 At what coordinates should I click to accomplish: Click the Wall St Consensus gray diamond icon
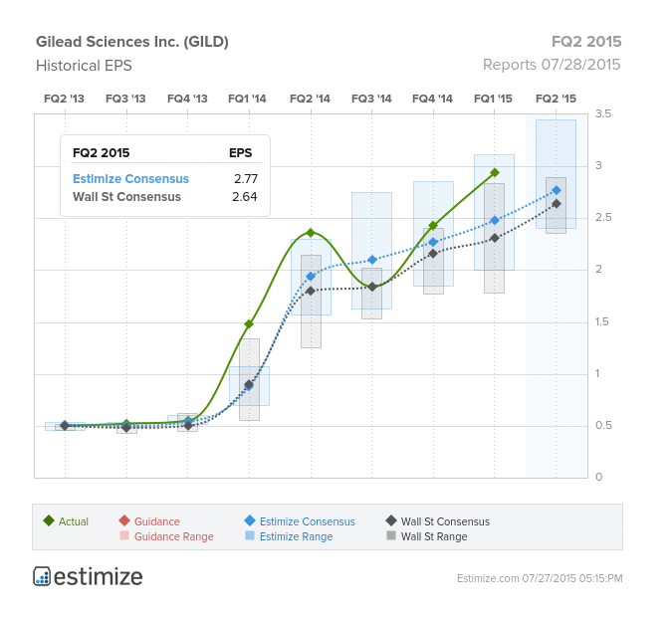tap(391, 520)
